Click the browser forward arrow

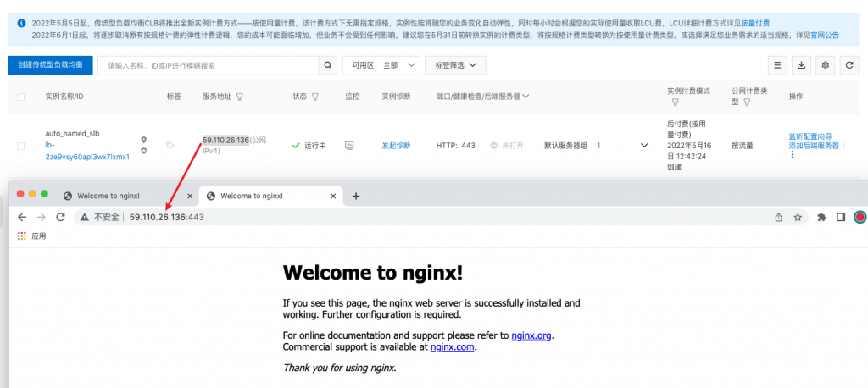pos(42,218)
